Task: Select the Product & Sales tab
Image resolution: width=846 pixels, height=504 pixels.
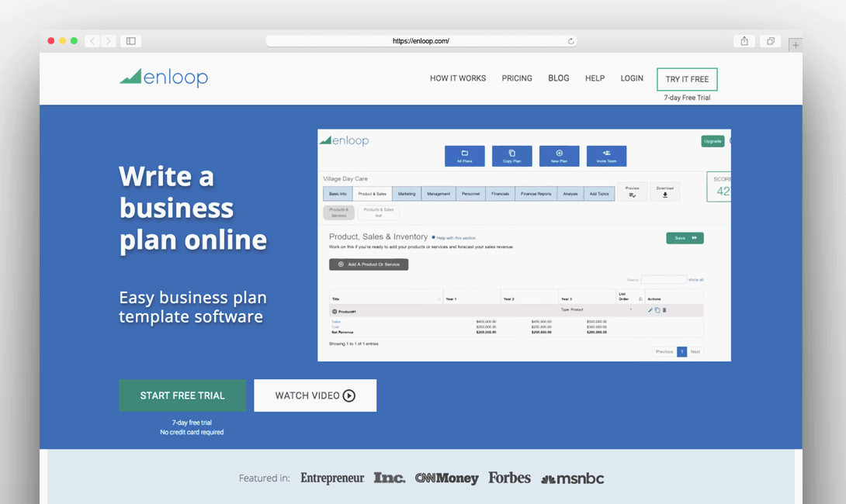Action: [x=373, y=194]
